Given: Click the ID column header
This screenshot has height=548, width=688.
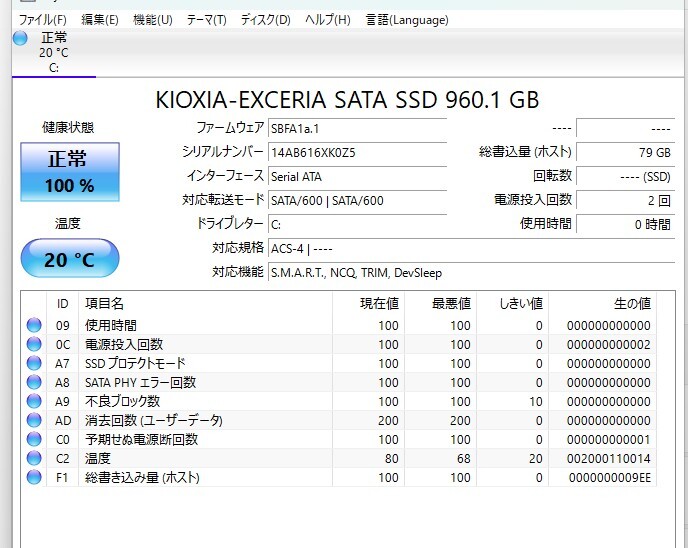Looking at the screenshot, I should (x=62, y=303).
